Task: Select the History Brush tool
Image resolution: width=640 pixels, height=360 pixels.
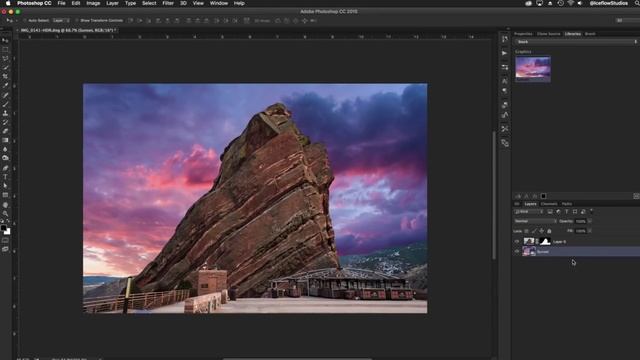Action: [x=5, y=122]
